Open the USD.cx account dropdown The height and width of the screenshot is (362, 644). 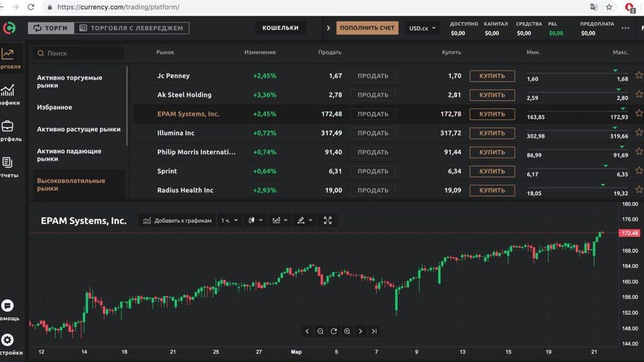(x=422, y=28)
